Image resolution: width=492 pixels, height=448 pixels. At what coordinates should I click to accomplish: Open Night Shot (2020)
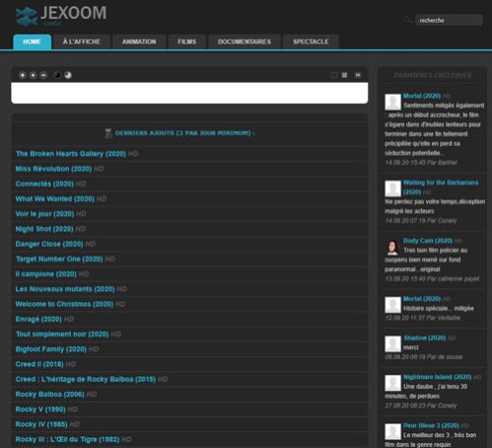pyautogui.click(x=44, y=229)
